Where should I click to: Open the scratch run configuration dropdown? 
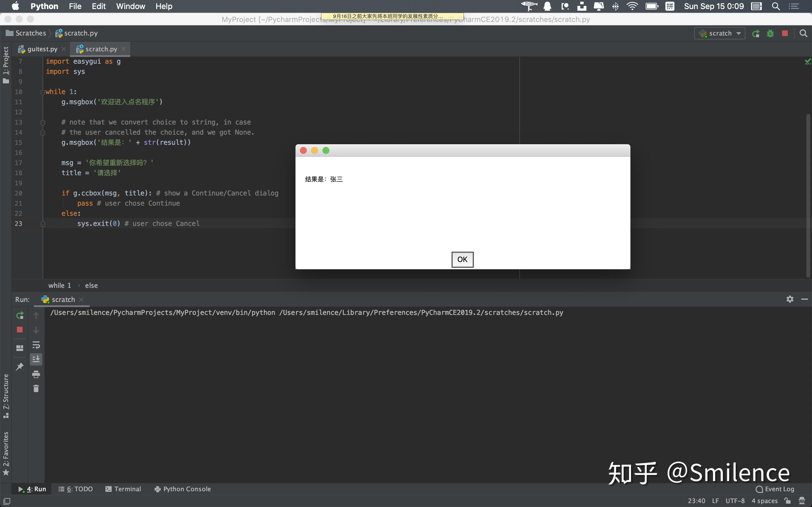pos(720,33)
